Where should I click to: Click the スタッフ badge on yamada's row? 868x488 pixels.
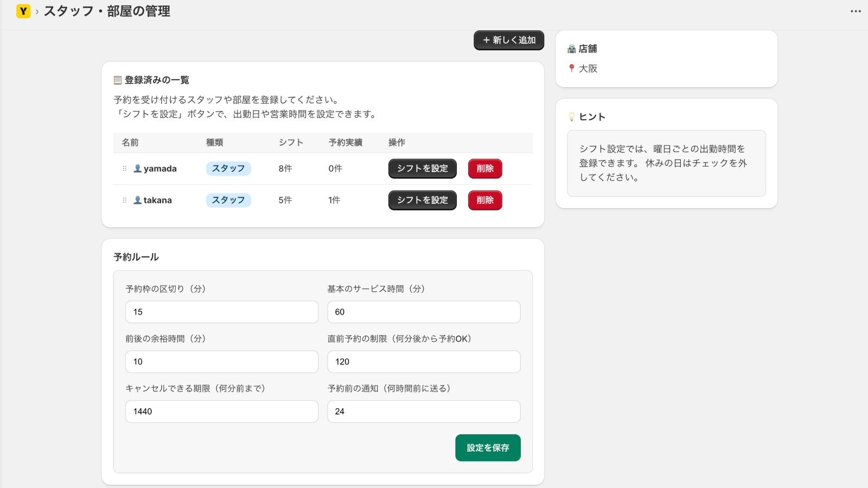pos(228,169)
